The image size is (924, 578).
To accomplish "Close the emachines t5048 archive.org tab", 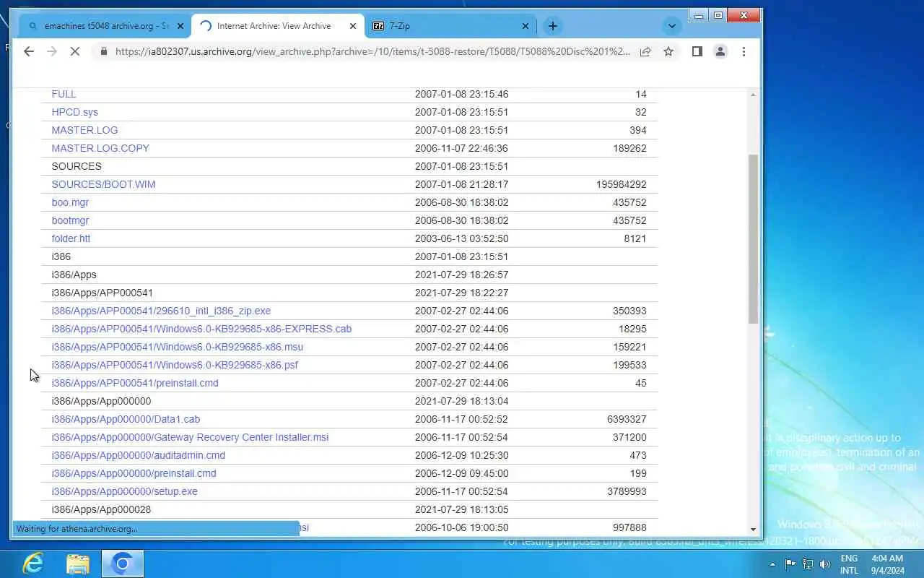I will tap(180, 26).
